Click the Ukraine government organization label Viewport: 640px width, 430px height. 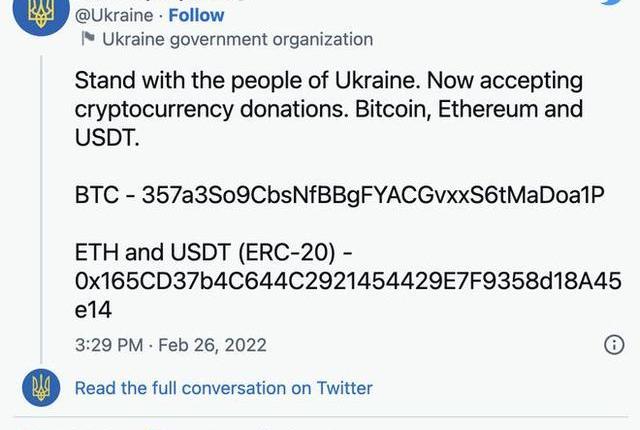pyautogui.click(x=238, y=40)
